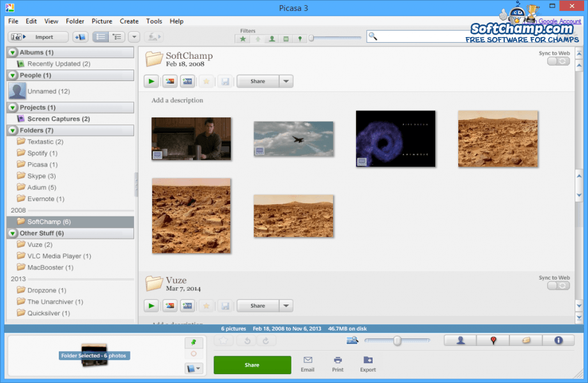
Task: Click Share button in SoftChamp header
Action: click(x=258, y=81)
